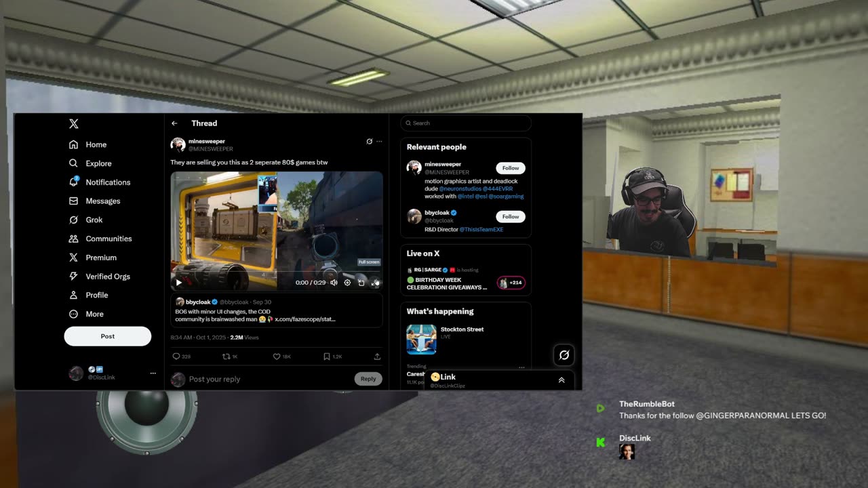The height and width of the screenshot is (488, 868).
Task: Like the post with the heart
Action: click(277, 357)
